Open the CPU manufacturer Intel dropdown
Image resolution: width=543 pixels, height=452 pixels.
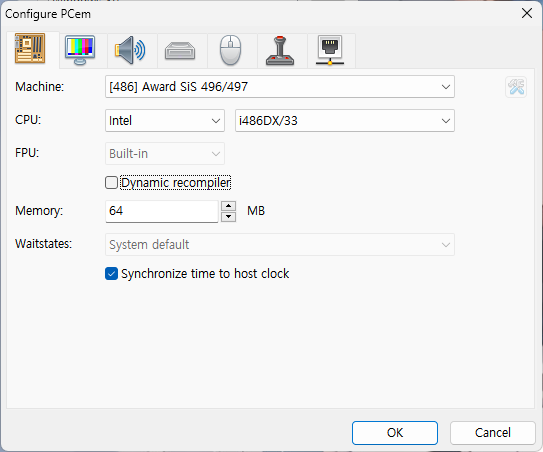165,121
